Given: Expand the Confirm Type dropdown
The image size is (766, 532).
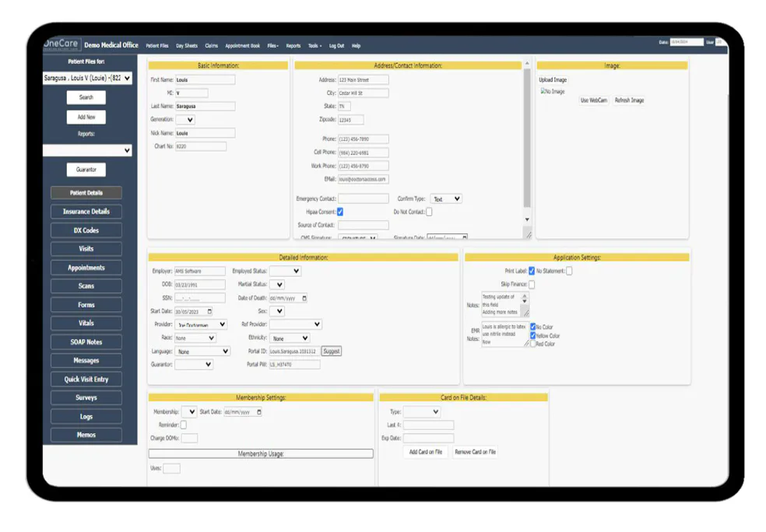Looking at the screenshot, I should (446, 199).
